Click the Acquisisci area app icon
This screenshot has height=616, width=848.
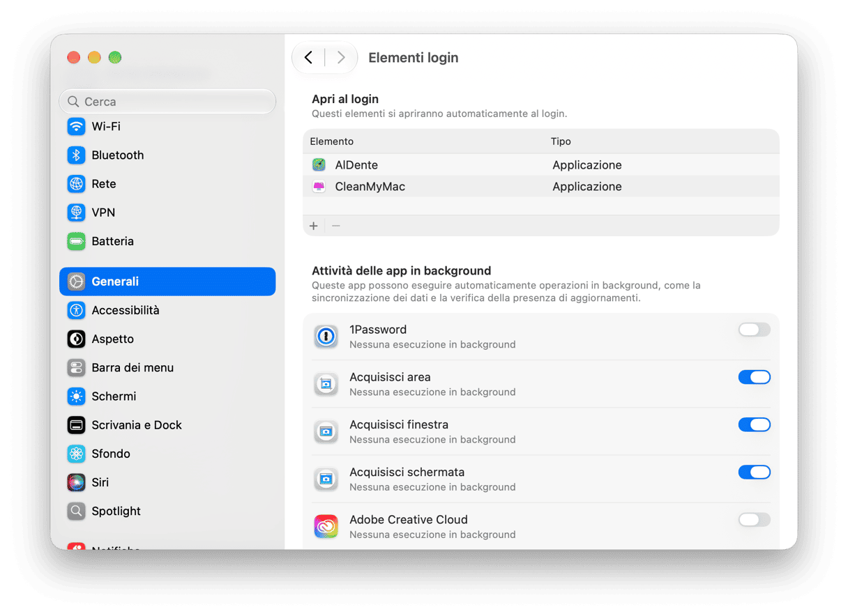click(326, 384)
